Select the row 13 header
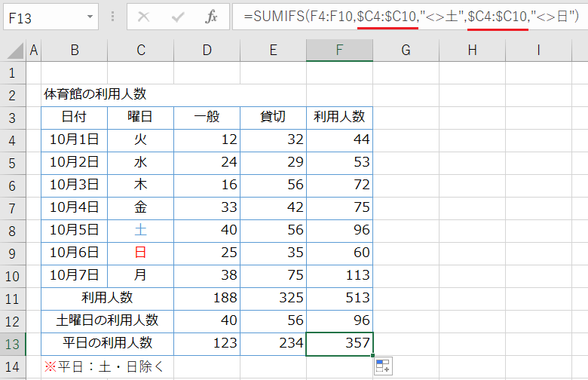 [13, 344]
